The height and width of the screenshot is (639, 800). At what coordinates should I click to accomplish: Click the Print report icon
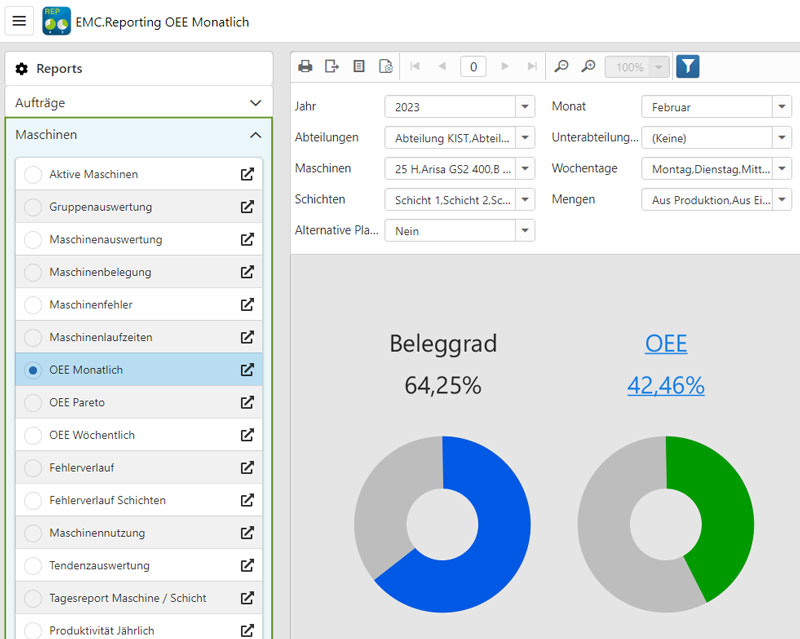point(305,66)
